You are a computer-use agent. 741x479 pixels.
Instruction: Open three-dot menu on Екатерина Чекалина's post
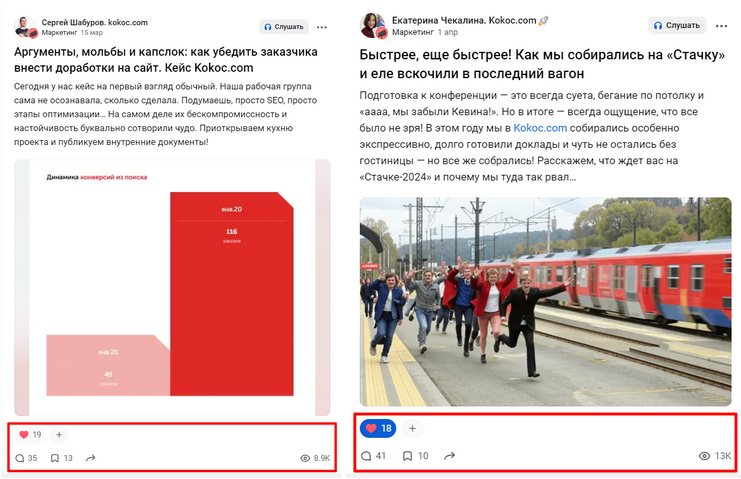click(x=722, y=26)
